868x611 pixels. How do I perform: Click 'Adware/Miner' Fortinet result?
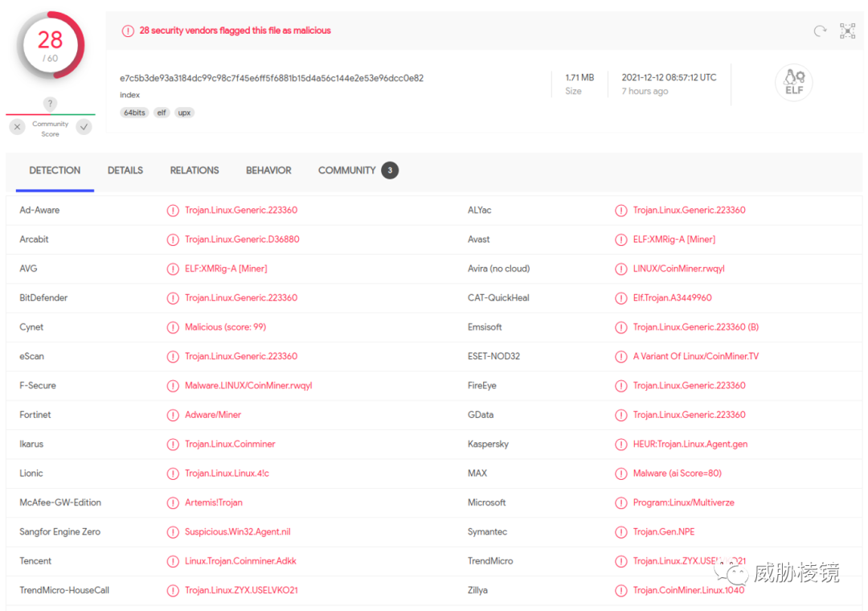coord(212,415)
